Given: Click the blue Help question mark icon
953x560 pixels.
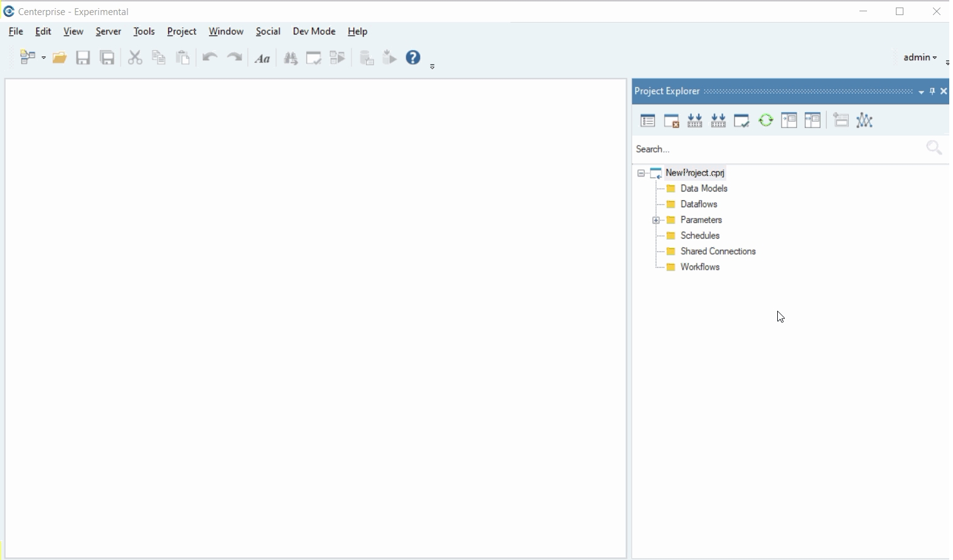Looking at the screenshot, I should 414,58.
